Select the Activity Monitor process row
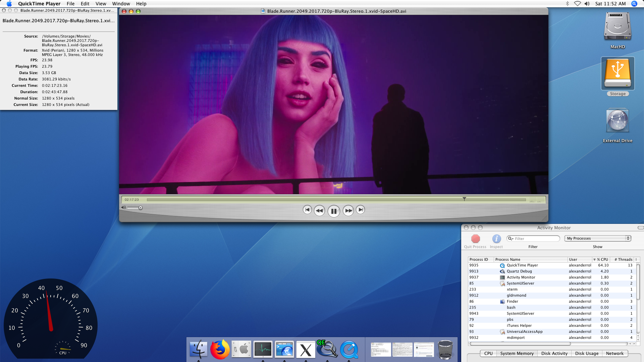The width and height of the screenshot is (644, 362). click(x=551, y=277)
